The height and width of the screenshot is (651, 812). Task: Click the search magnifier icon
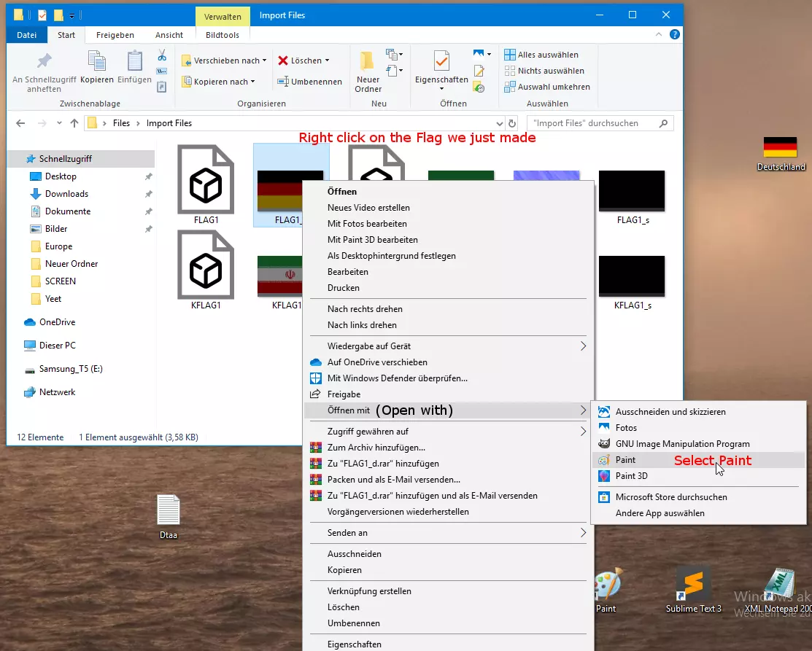click(663, 123)
